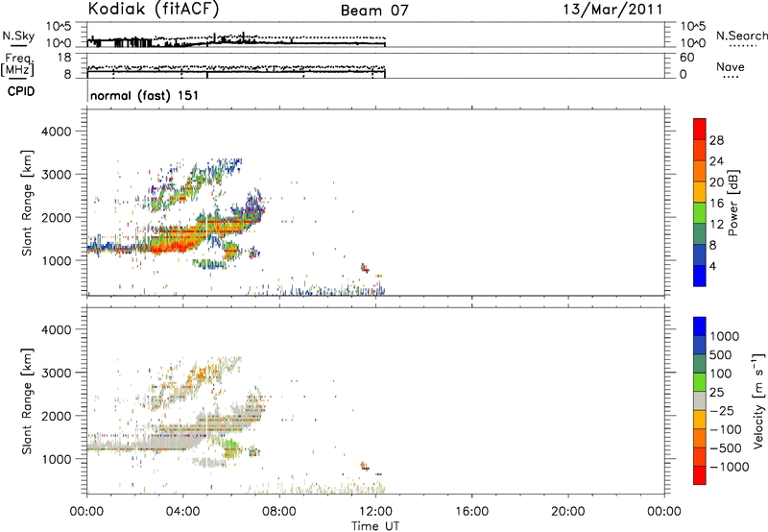Click the "4000" tick on power panel
The width and height of the screenshot is (768, 532).
[57, 132]
